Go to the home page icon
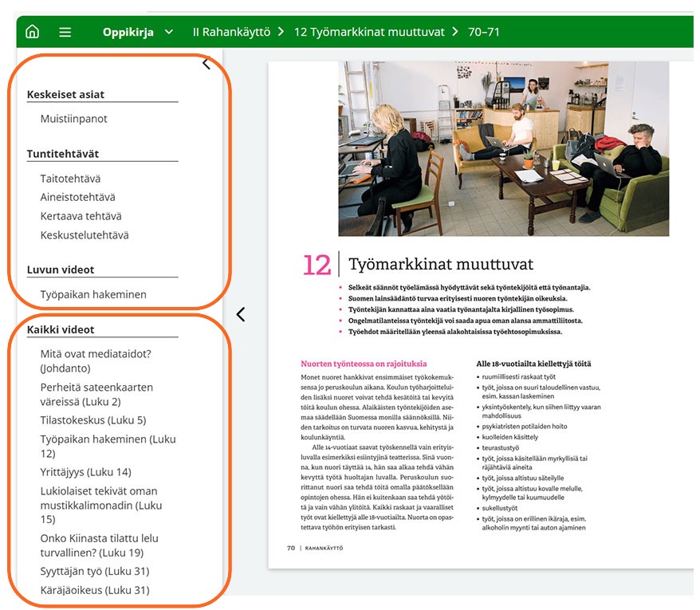Screen dimensions: 700x610 pyautogui.click(x=32, y=32)
